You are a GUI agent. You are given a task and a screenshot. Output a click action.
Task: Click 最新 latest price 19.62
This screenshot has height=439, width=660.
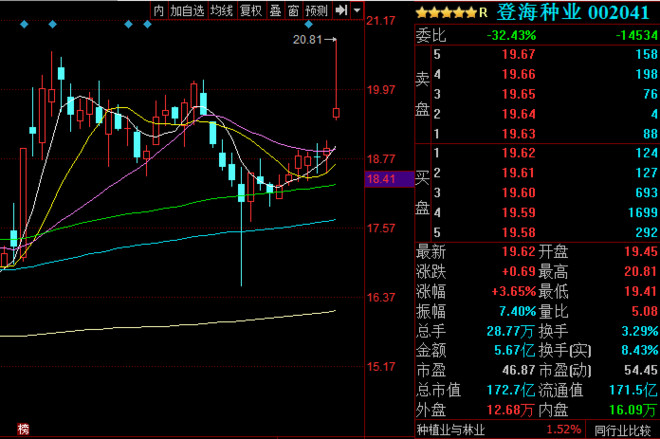coord(519,252)
